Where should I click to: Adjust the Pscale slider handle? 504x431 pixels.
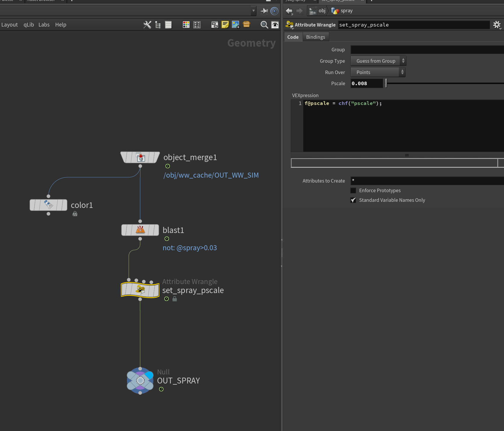click(386, 83)
